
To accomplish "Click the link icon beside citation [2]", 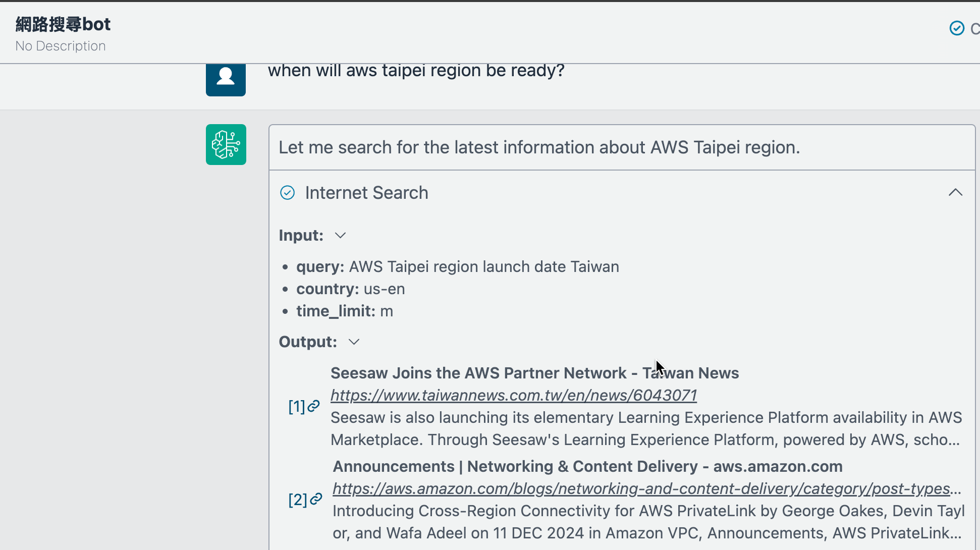I will click(x=316, y=500).
